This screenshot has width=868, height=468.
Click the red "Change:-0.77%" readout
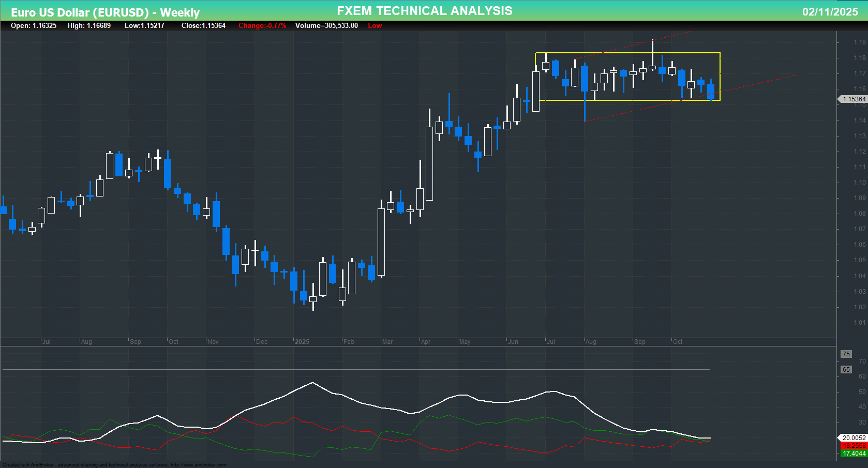coord(262,25)
